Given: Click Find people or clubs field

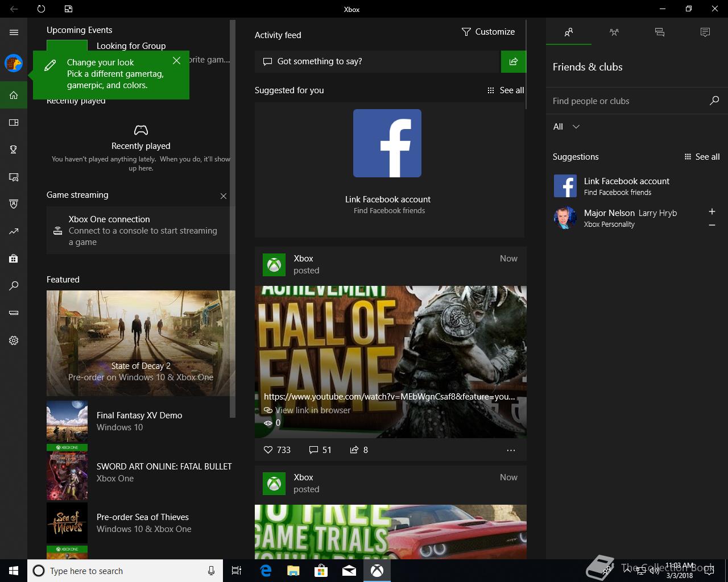Looking at the screenshot, I should pyautogui.click(x=628, y=101).
